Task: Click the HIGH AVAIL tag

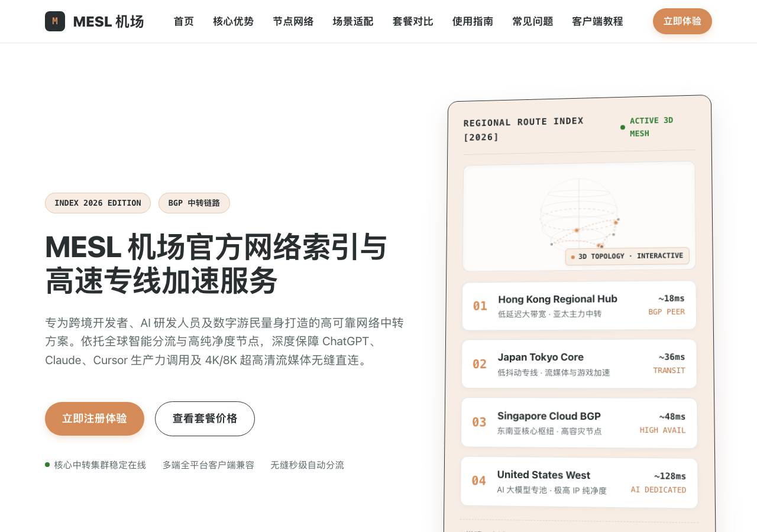Action: click(x=662, y=430)
